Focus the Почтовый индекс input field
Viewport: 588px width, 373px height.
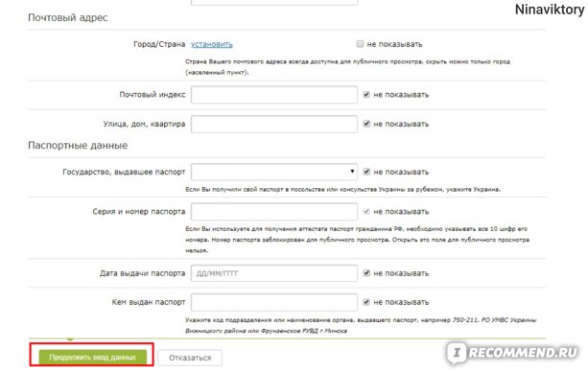tap(274, 95)
